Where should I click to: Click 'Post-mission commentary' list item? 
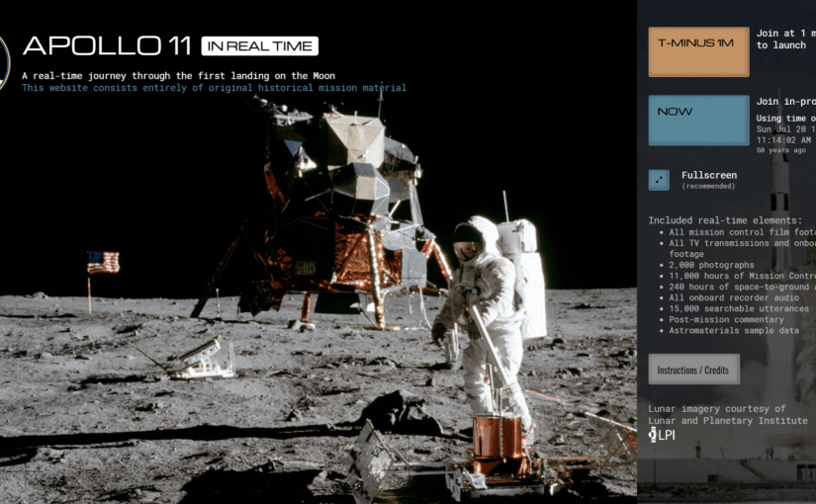(x=727, y=319)
